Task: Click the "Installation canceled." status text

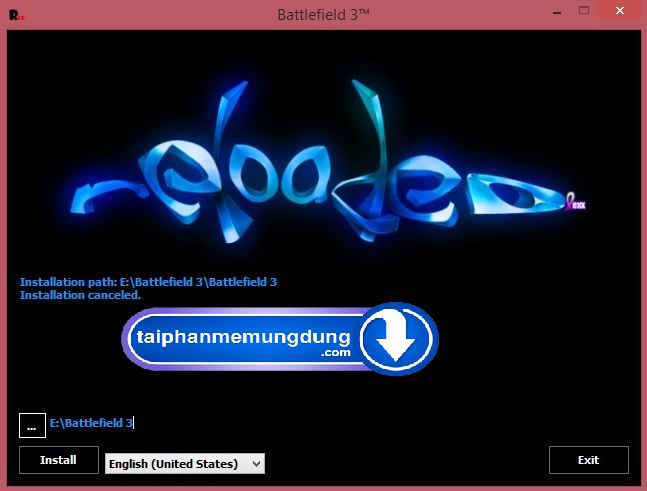Action: [80, 295]
